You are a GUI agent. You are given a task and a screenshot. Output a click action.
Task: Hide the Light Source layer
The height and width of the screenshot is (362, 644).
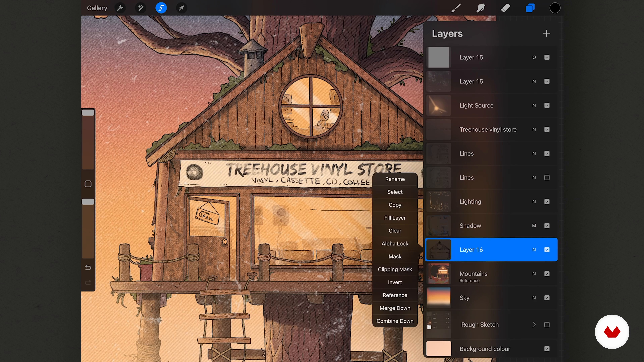click(x=547, y=105)
